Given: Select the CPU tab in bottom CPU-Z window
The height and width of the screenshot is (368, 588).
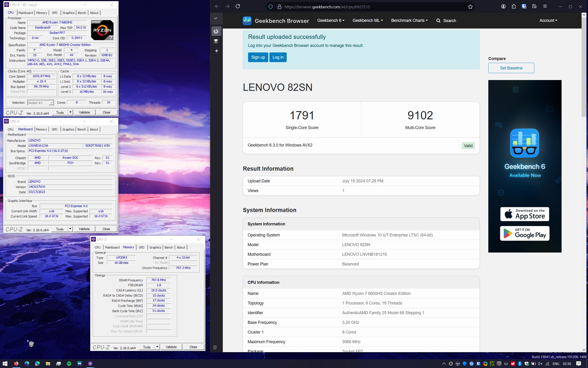Looking at the screenshot, I should [x=97, y=247].
